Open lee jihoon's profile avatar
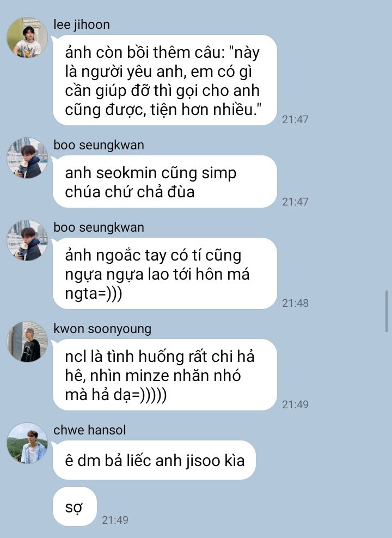The height and width of the screenshot is (538, 392). [27, 38]
